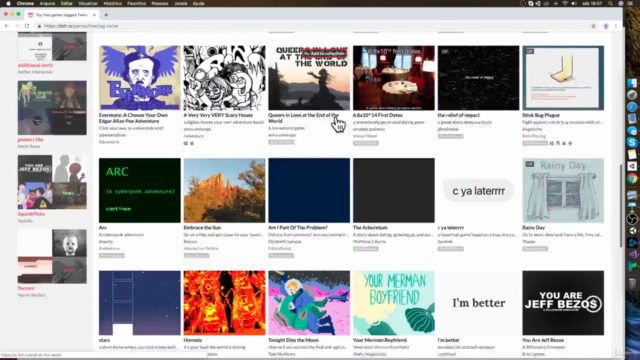Open Unity from the Dock
This screenshot has width=640, height=360.
632,231
